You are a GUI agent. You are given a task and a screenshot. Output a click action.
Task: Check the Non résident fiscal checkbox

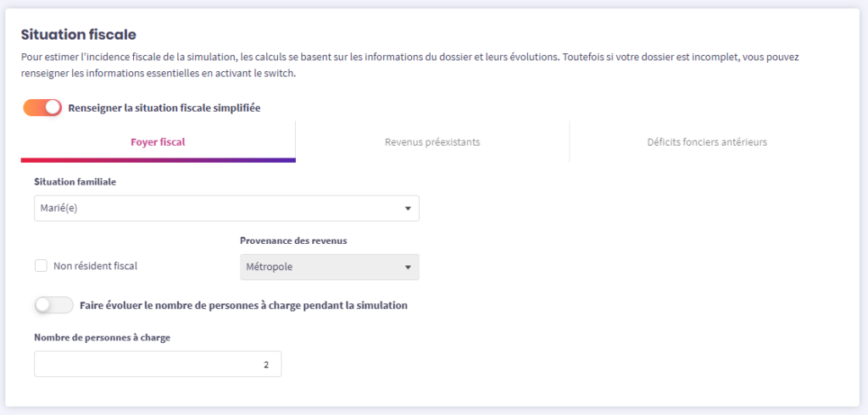click(x=41, y=266)
